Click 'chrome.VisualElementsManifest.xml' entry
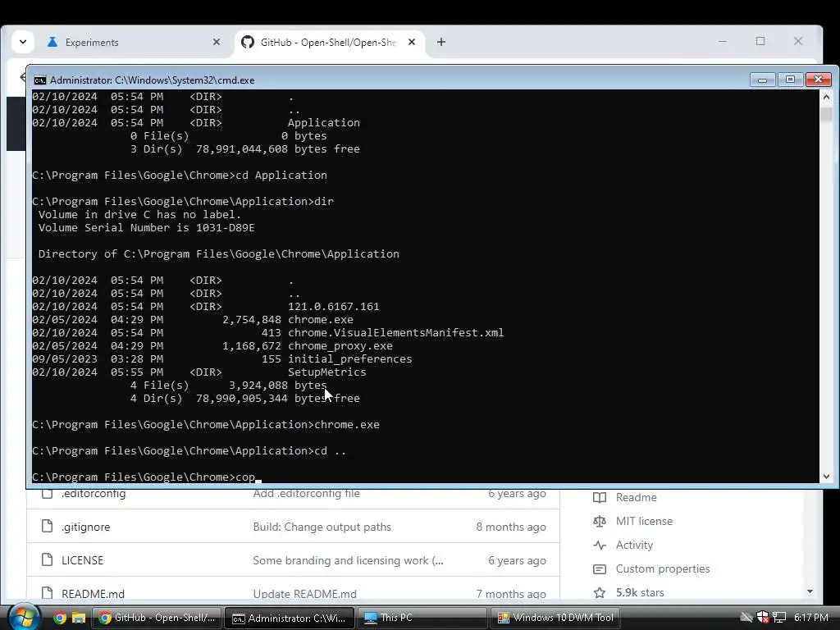840x630 pixels. pyautogui.click(x=396, y=333)
